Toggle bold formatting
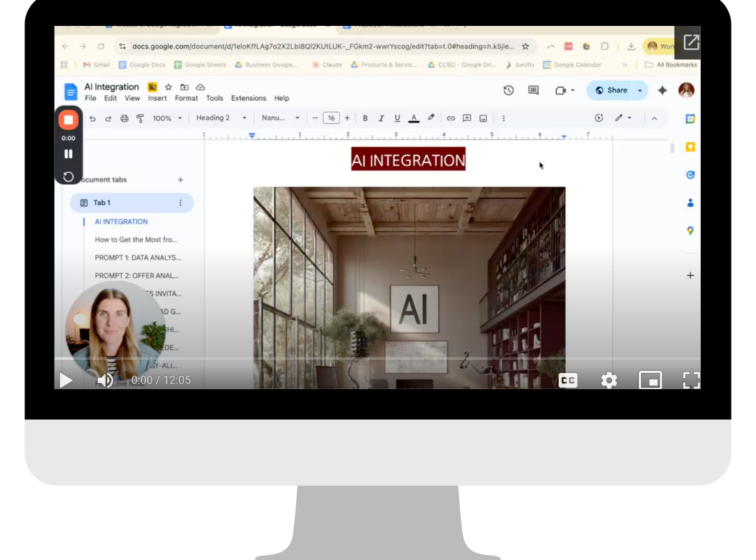 pos(365,118)
